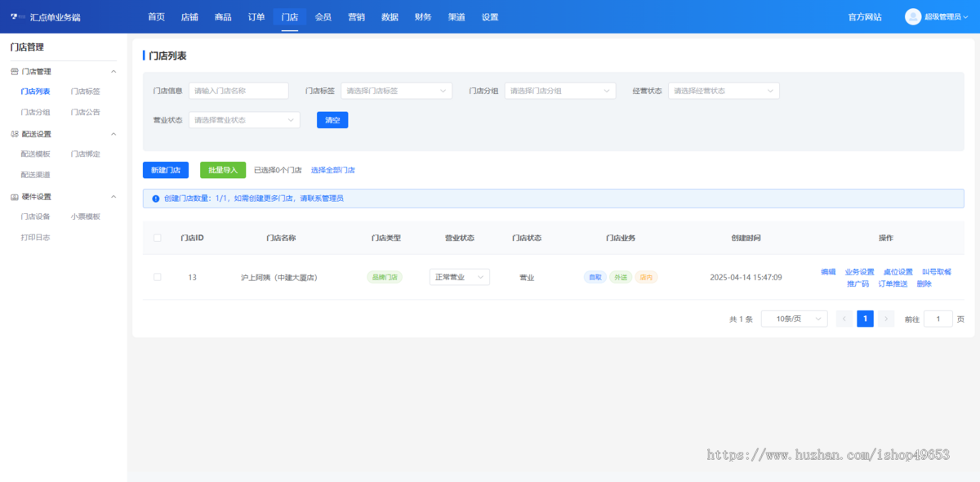Viewport: 980px width, 482px height.
Task: Click 桌位设置 in store row actions
Action: (x=898, y=272)
